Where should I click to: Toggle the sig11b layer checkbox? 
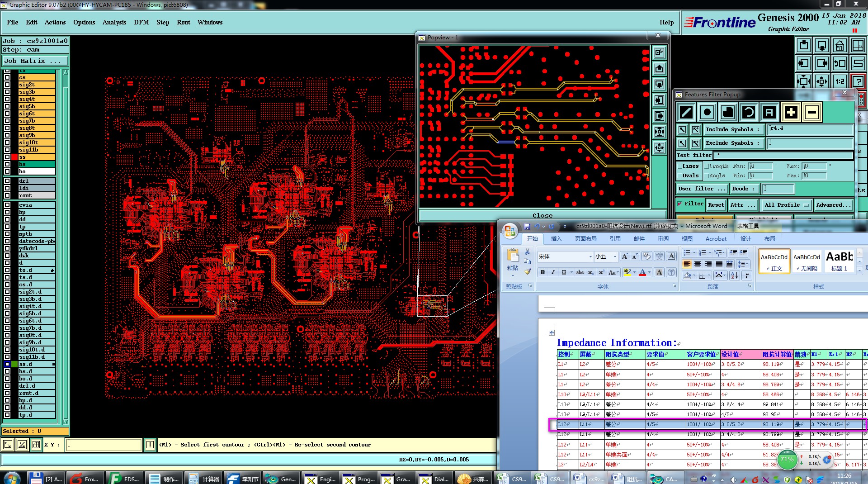[7, 150]
